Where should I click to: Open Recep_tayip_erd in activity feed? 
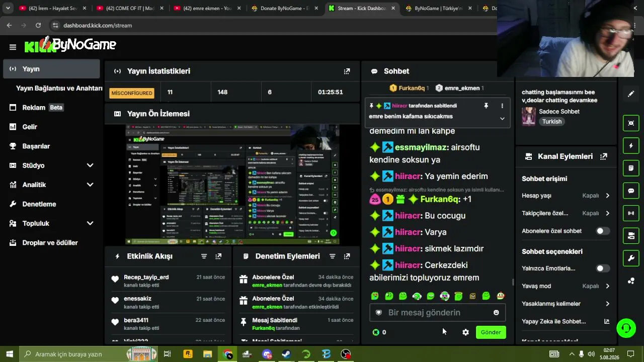click(x=146, y=277)
